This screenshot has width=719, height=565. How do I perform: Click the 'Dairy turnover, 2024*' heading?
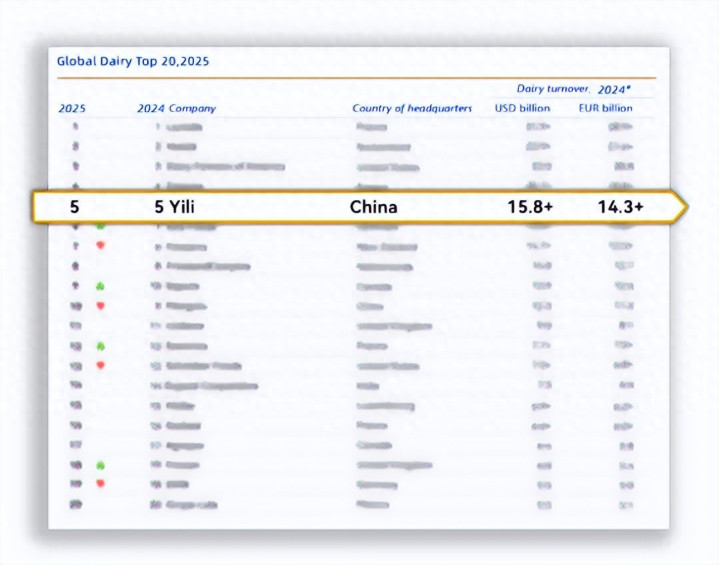(574, 89)
